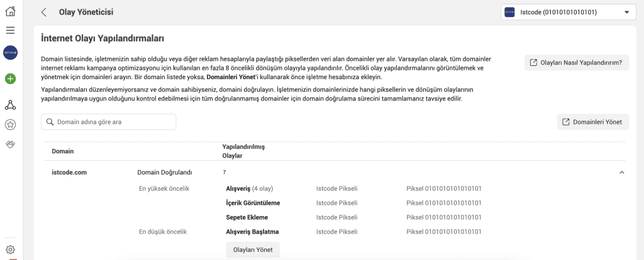Click the green plus icon
The image size is (644, 260).
click(x=10, y=79)
